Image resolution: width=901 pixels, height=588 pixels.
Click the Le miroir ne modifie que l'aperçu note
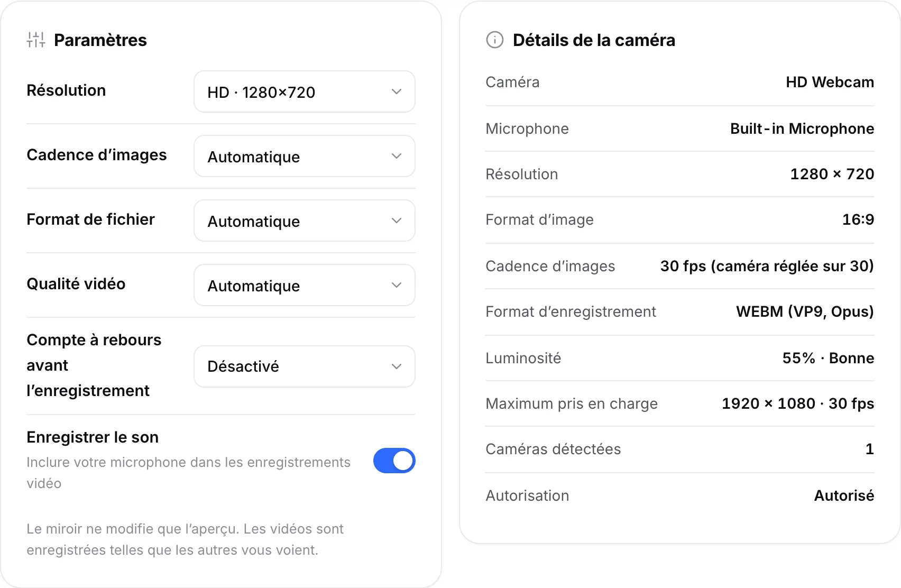click(x=185, y=539)
